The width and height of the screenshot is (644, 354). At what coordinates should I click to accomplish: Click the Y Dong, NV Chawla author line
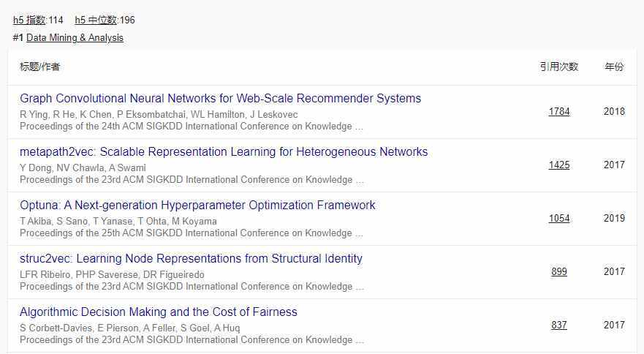[x=83, y=168]
